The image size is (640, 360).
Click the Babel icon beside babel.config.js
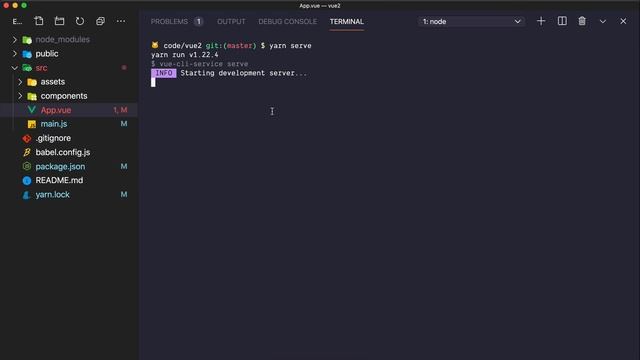click(27, 152)
